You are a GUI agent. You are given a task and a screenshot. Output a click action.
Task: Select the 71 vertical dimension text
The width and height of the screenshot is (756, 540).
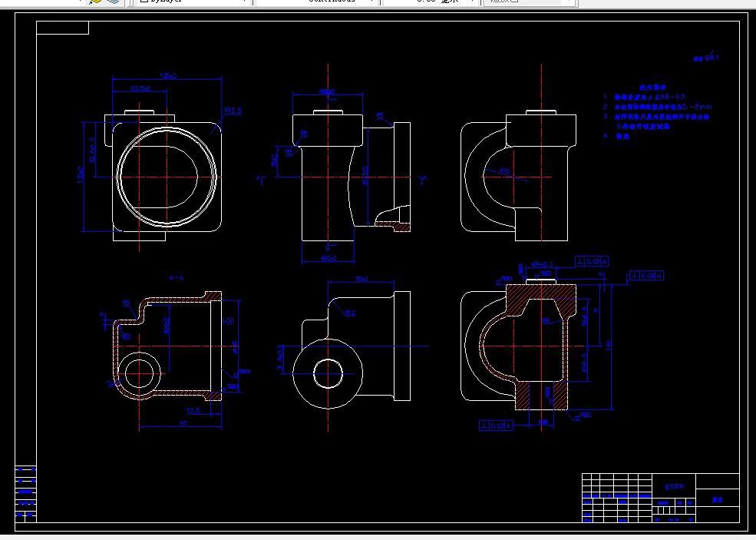(597, 311)
